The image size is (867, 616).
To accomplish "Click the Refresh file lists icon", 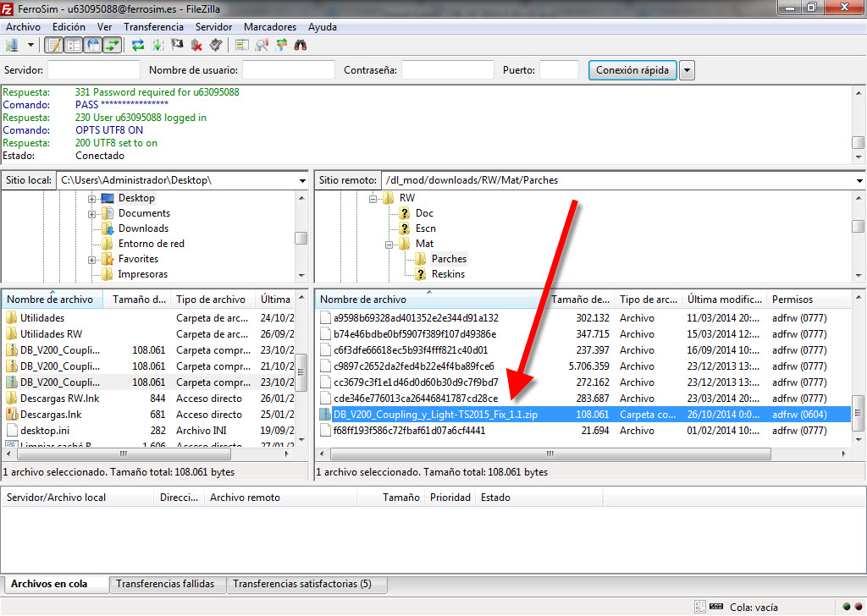I will (138, 46).
